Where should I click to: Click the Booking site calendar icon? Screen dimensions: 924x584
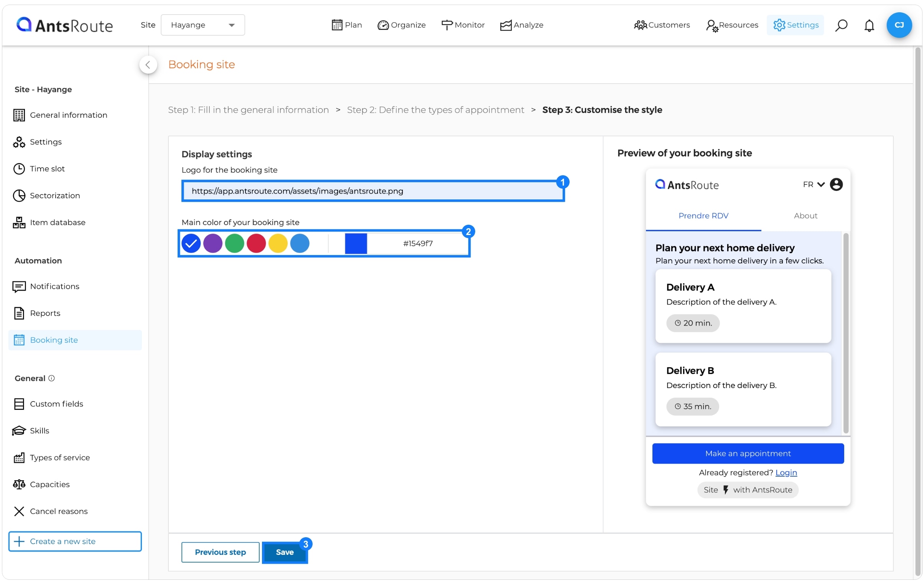(19, 341)
